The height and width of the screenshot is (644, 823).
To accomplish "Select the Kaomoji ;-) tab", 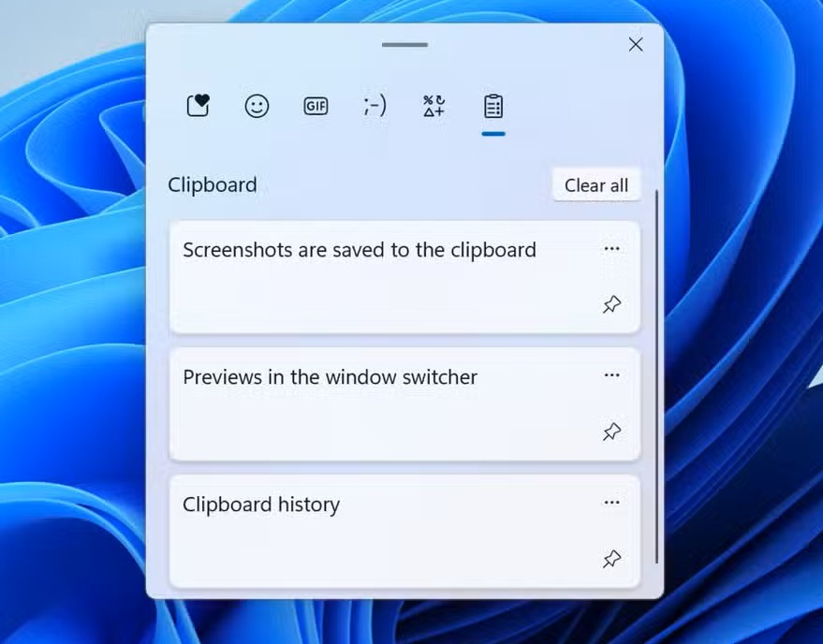I will point(375,106).
